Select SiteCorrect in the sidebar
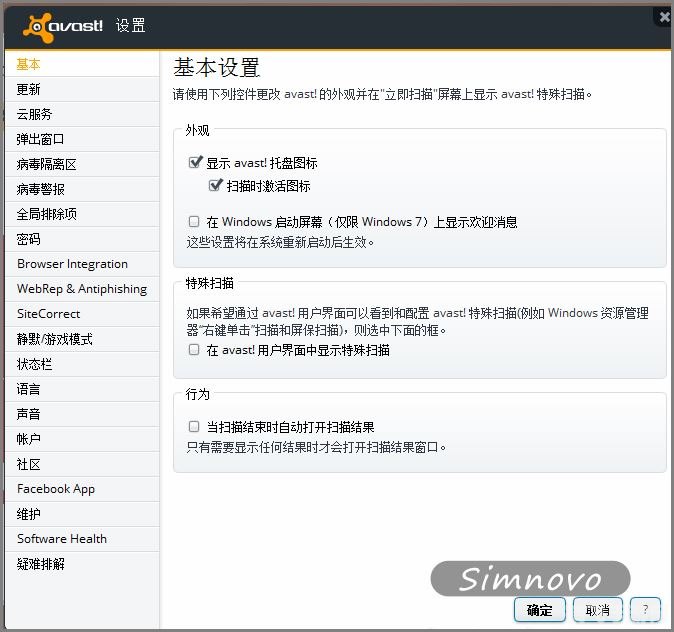This screenshot has width=674, height=632. coord(82,314)
